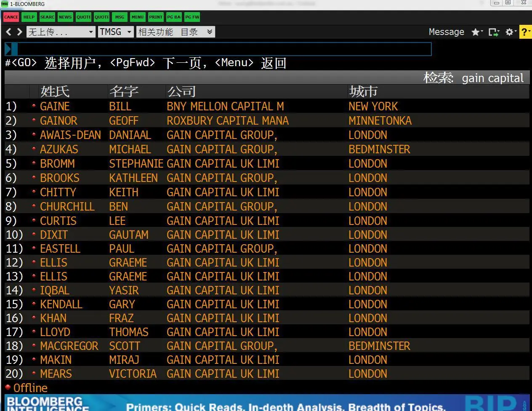The width and height of the screenshot is (532, 411).
Task: Select user row 1 GAINE
Action: (267, 106)
